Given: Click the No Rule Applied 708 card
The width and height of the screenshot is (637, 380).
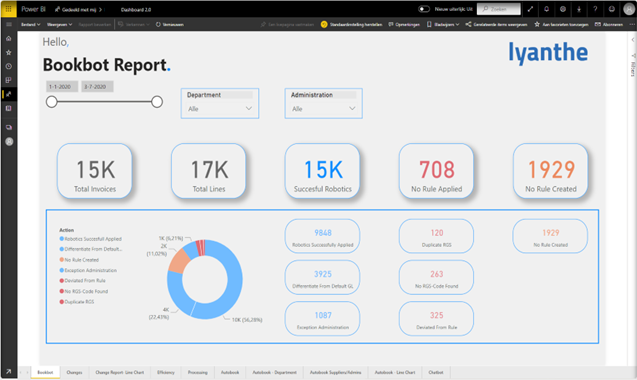Looking at the screenshot, I should coord(437,171).
